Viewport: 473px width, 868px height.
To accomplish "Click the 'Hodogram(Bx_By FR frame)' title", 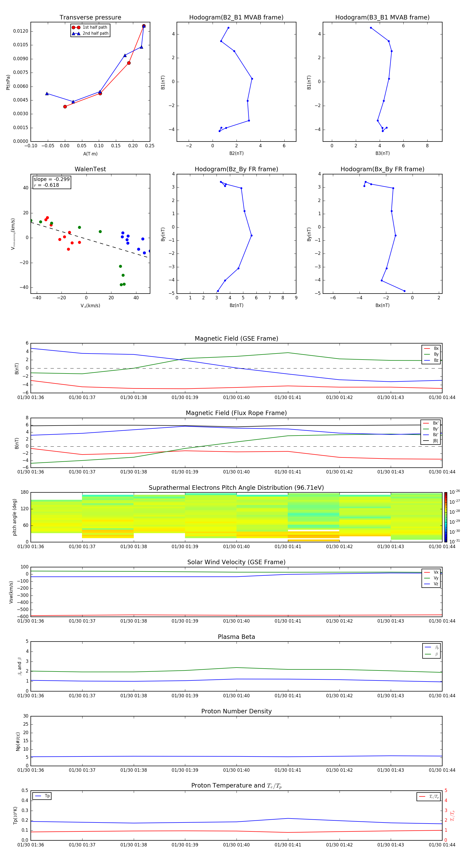I will (382, 169).
